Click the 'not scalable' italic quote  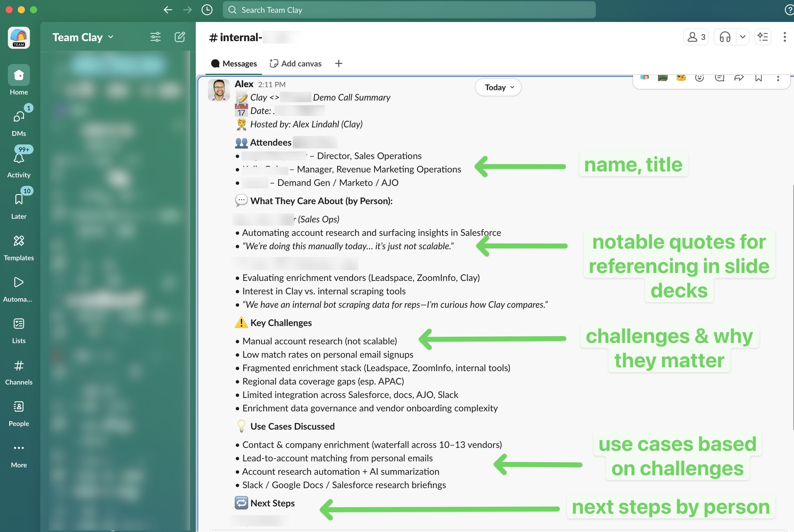pos(348,246)
